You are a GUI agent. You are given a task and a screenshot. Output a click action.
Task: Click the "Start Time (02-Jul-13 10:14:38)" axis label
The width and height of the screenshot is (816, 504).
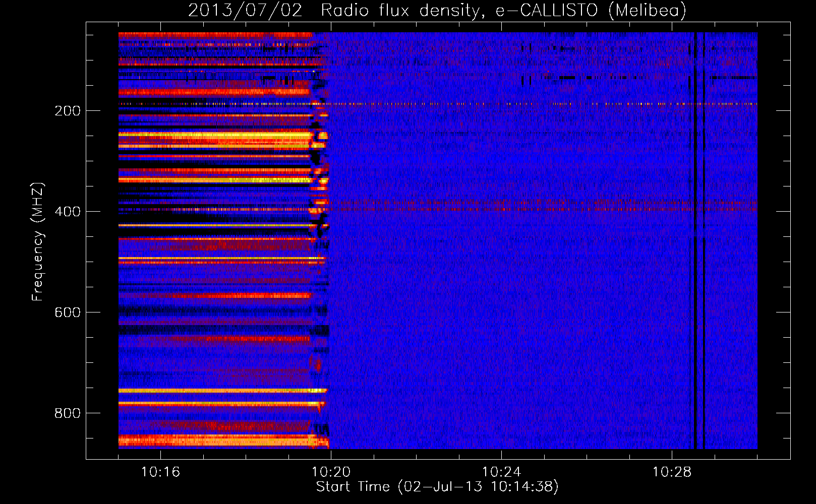pyautogui.click(x=437, y=487)
